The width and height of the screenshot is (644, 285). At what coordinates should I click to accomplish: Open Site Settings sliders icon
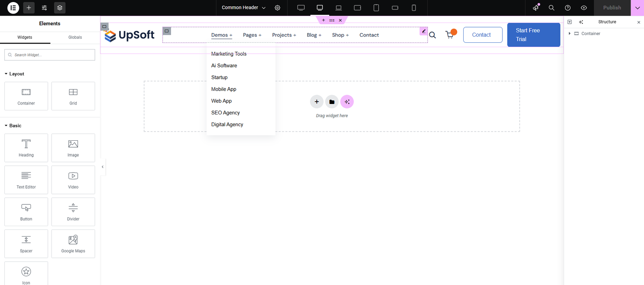point(44,8)
